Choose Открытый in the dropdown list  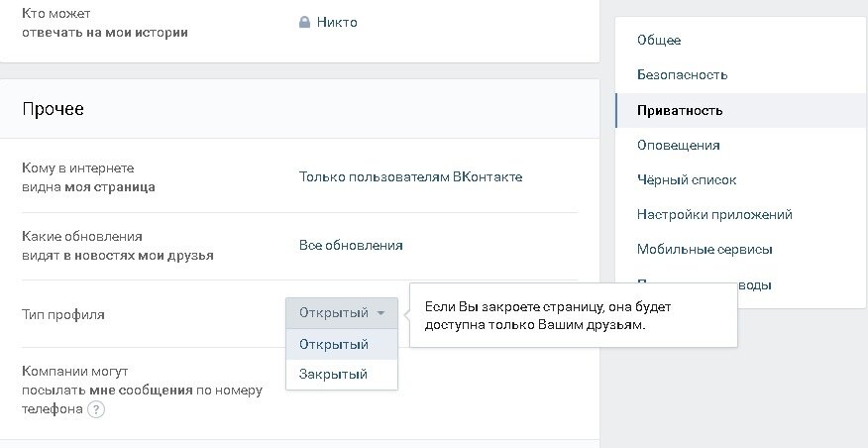334,344
